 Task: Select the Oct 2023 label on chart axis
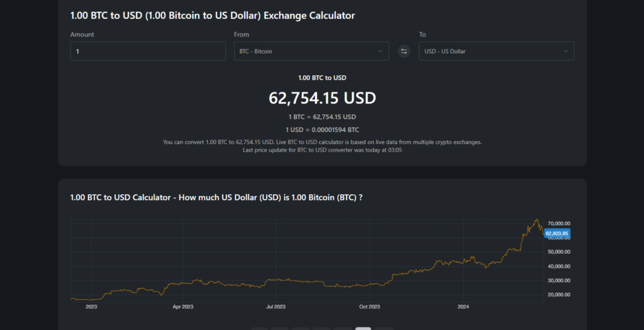coord(369,306)
